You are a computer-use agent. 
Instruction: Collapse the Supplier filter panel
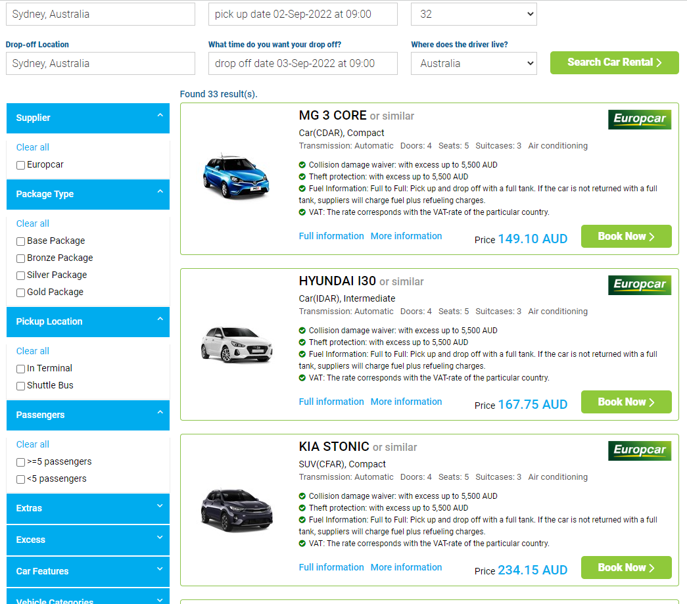(x=88, y=118)
